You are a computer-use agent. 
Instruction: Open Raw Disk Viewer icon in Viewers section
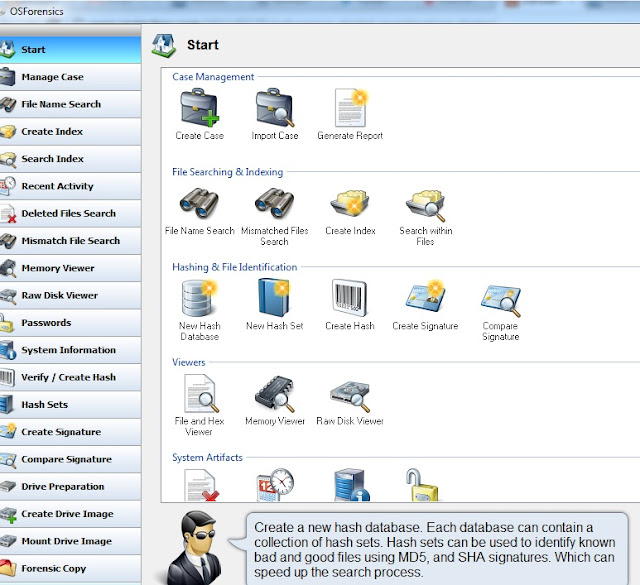(350, 396)
